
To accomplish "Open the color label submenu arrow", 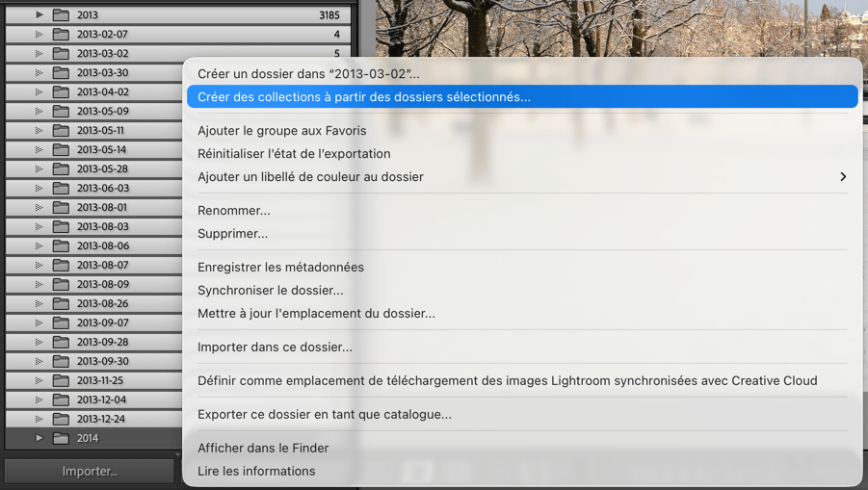I will tap(843, 177).
